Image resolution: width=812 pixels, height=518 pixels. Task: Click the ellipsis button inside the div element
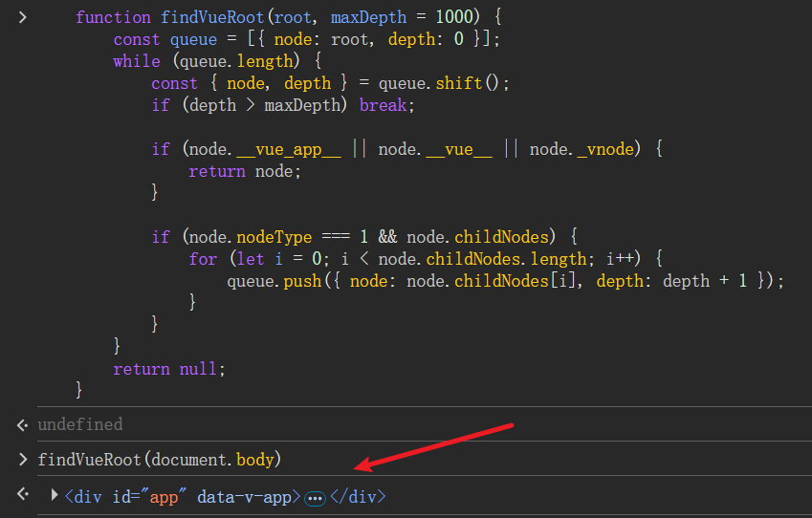click(315, 498)
